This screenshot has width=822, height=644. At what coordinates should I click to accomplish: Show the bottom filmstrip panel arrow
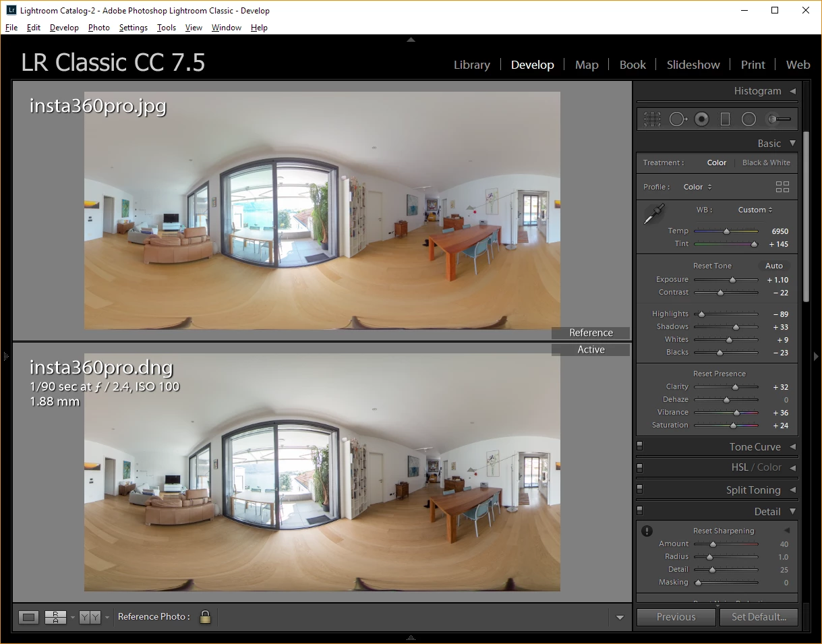click(411, 638)
